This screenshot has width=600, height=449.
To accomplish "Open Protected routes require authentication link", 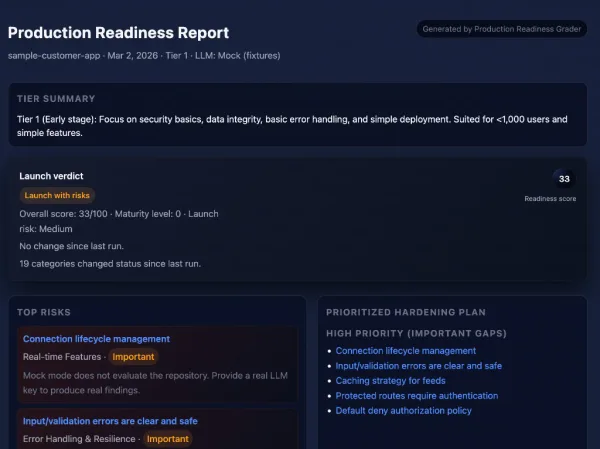I will [417, 396].
